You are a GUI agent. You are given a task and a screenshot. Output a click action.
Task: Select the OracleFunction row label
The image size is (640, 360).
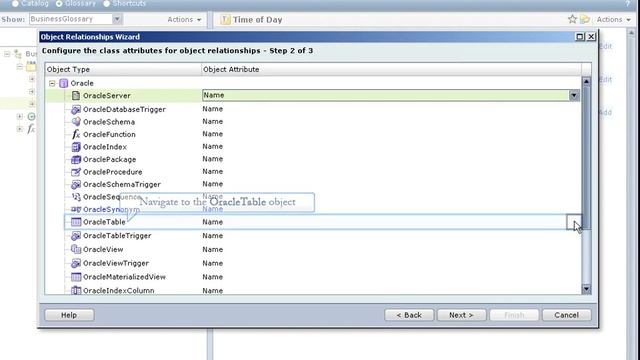point(109,134)
